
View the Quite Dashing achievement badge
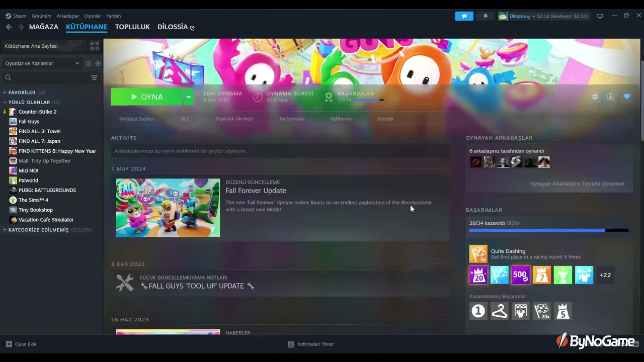point(478,254)
